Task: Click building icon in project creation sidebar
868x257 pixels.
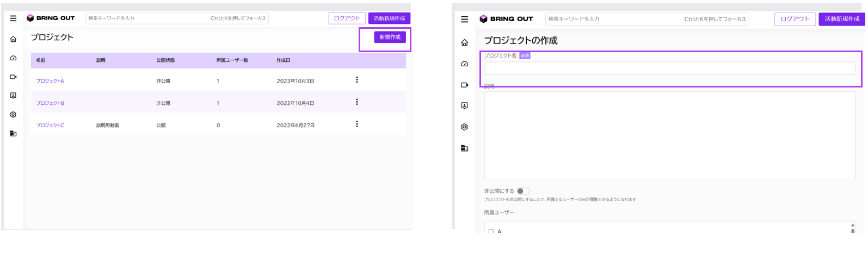Action: click(x=464, y=148)
